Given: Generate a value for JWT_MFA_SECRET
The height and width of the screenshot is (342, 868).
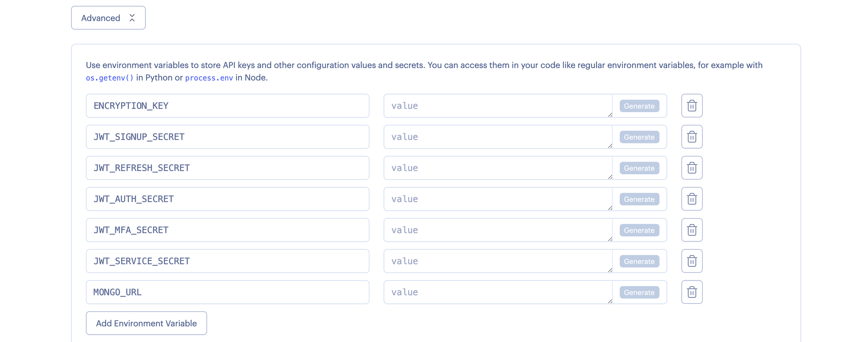Looking at the screenshot, I should (x=639, y=230).
